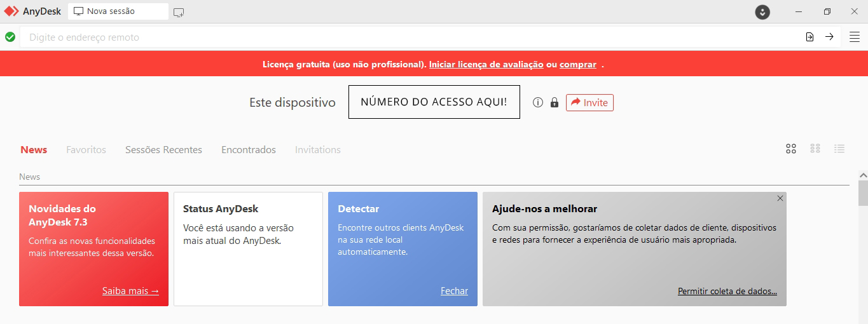Click the scrollbar up arrow

click(863, 175)
